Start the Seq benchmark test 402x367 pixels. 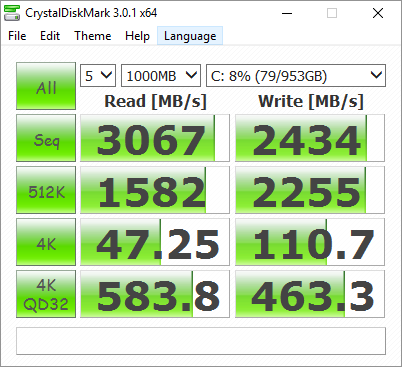[x=46, y=138]
